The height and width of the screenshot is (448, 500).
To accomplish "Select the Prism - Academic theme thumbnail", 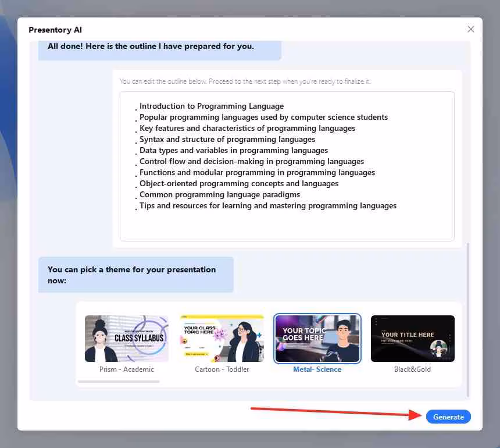I will pos(127,339).
